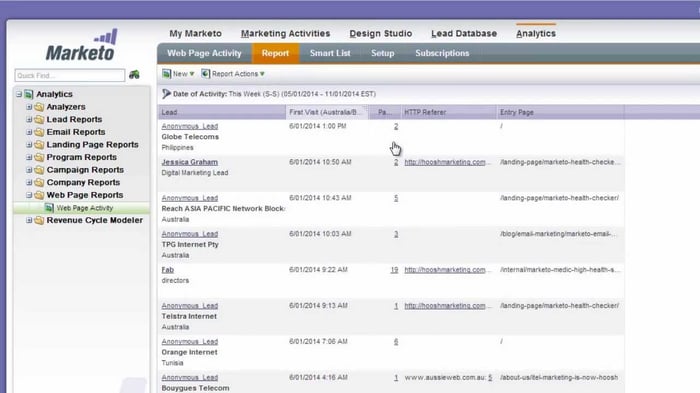The width and height of the screenshot is (700, 393).
Task: Click the Analytics root tree icon
Action: pos(29,94)
